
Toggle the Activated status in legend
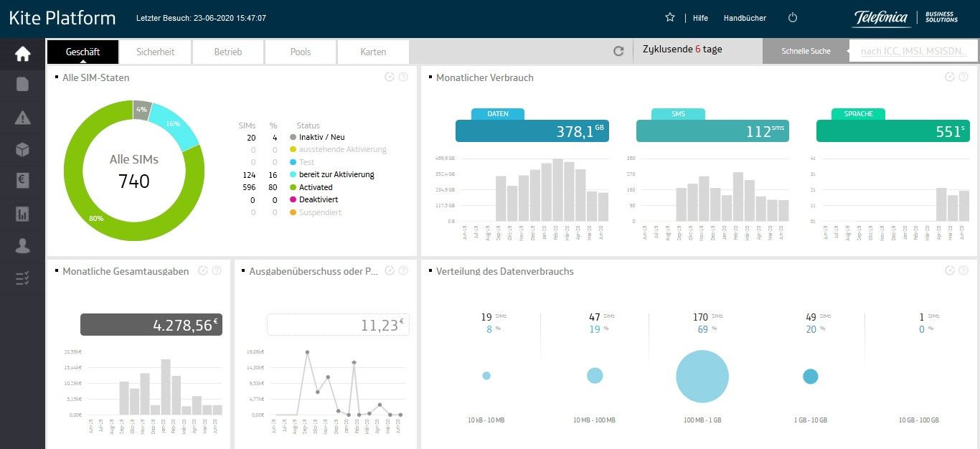[x=316, y=187]
